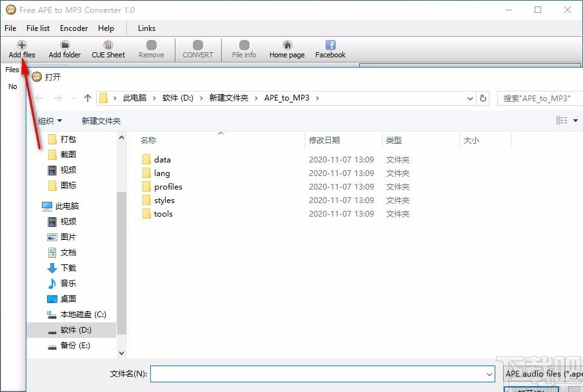Open the Help menu

coord(106,28)
